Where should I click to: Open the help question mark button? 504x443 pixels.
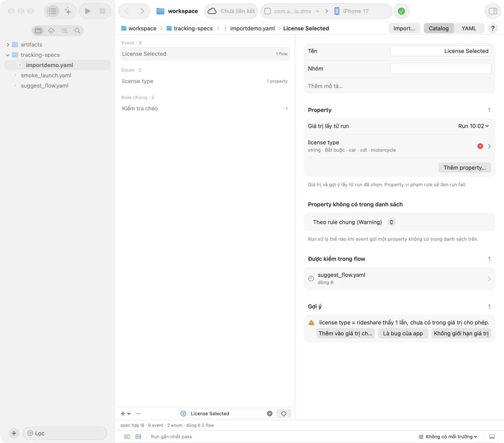[x=493, y=28]
